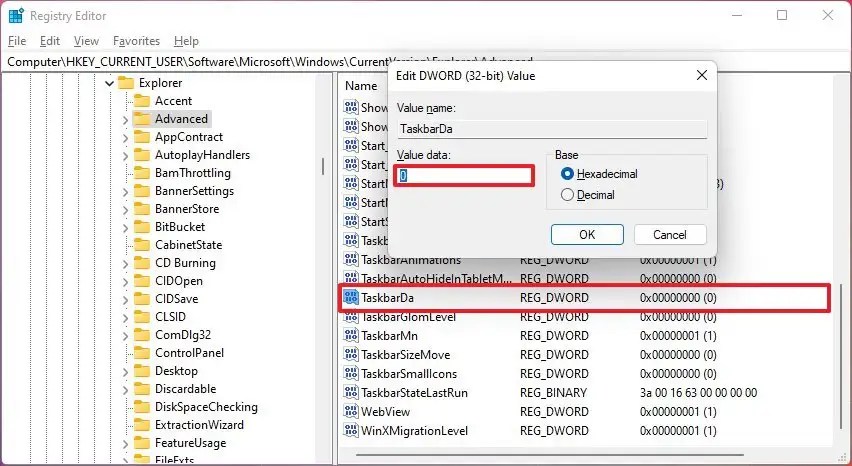Click the WebView value name
The height and width of the screenshot is (466, 852).
[385, 412]
